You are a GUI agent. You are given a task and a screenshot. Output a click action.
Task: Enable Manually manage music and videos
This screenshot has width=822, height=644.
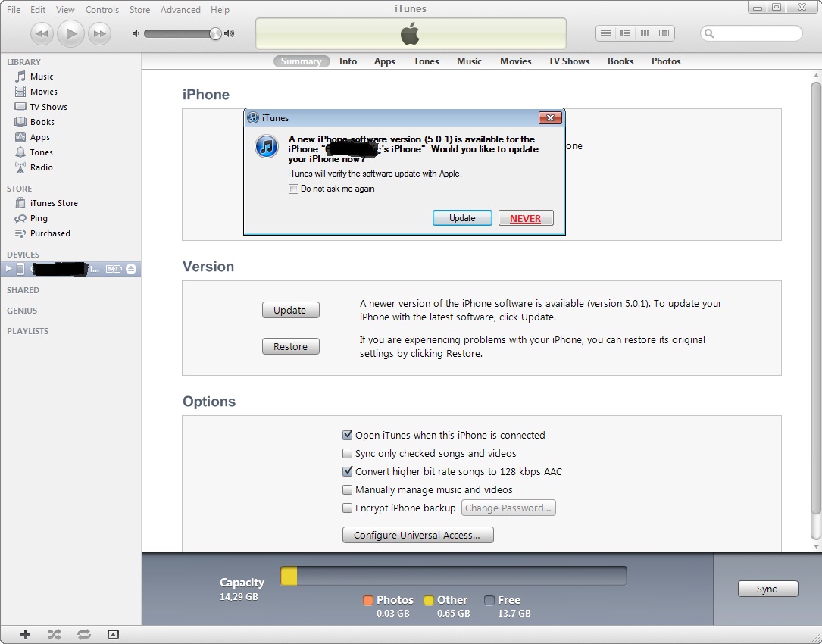coord(347,489)
